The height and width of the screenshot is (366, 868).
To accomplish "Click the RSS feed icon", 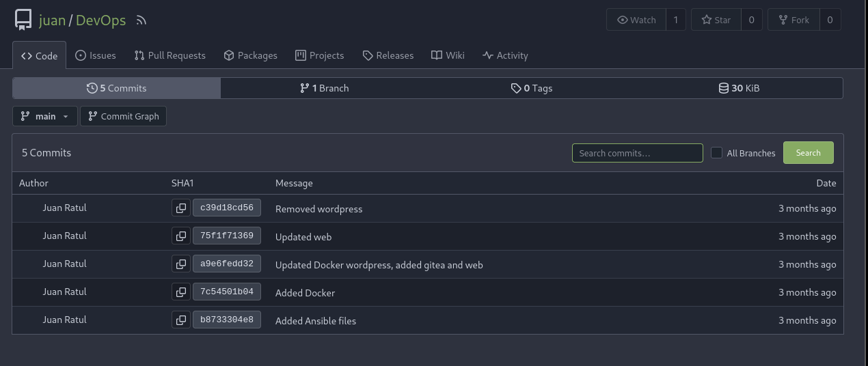I will (x=141, y=20).
